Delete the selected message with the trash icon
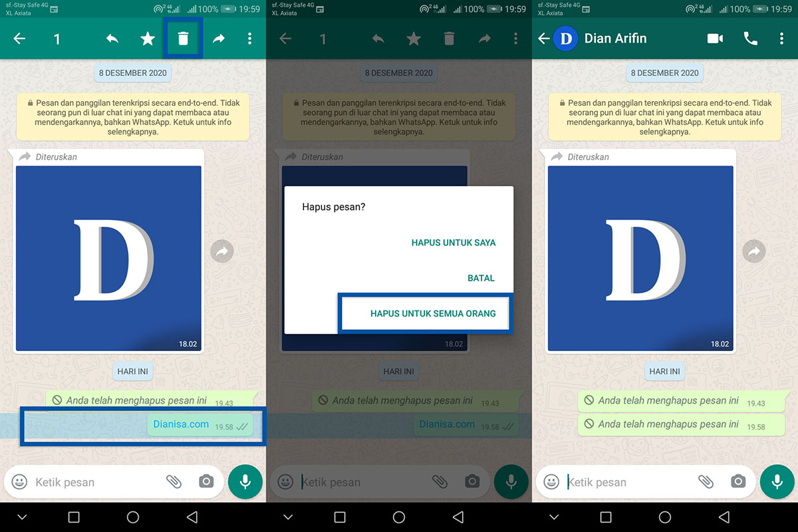The width and height of the screenshot is (798, 532). [183, 39]
